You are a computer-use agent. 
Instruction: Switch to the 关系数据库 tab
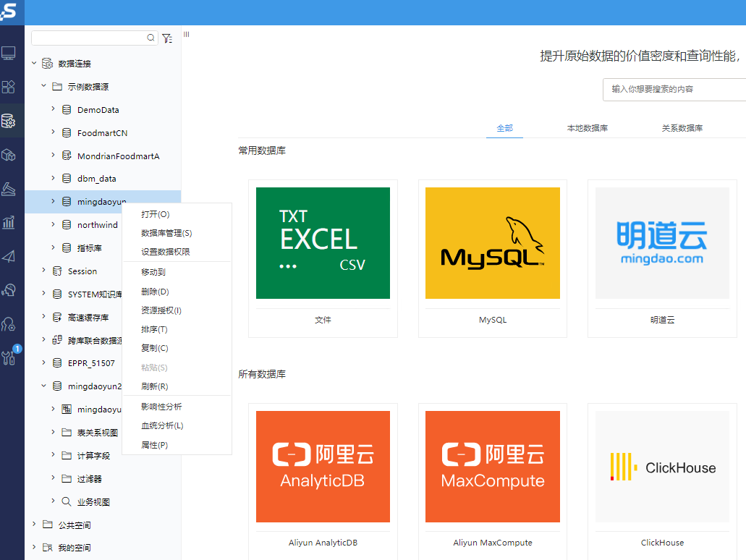point(682,128)
